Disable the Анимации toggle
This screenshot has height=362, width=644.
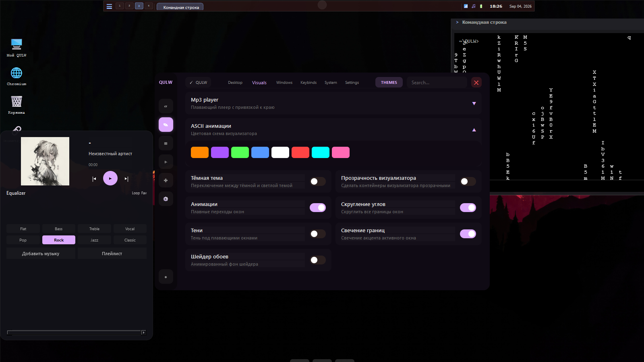pos(318,208)
